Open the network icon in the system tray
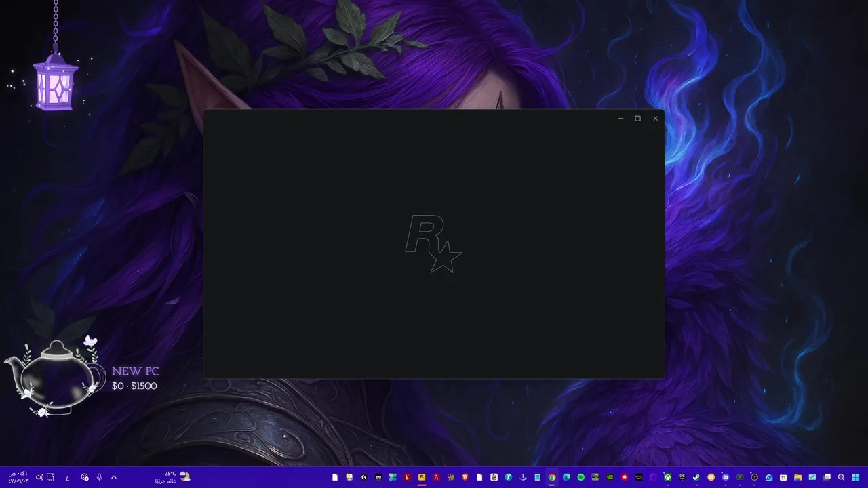Image resolution: width=868 pixels, height=488 pixels. (x=51, y=477)
